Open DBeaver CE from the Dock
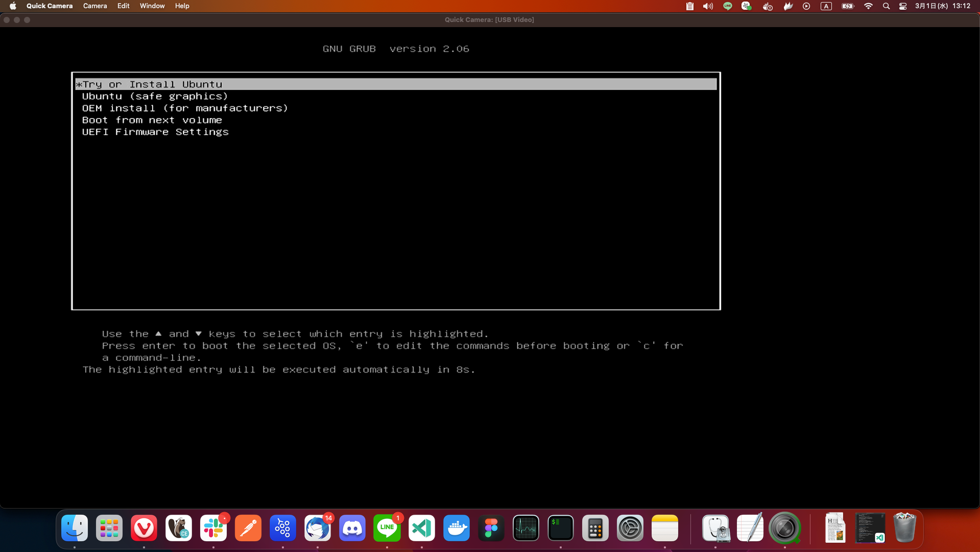Viewport: 980px width, 552px height. click(x=179, y=528)
